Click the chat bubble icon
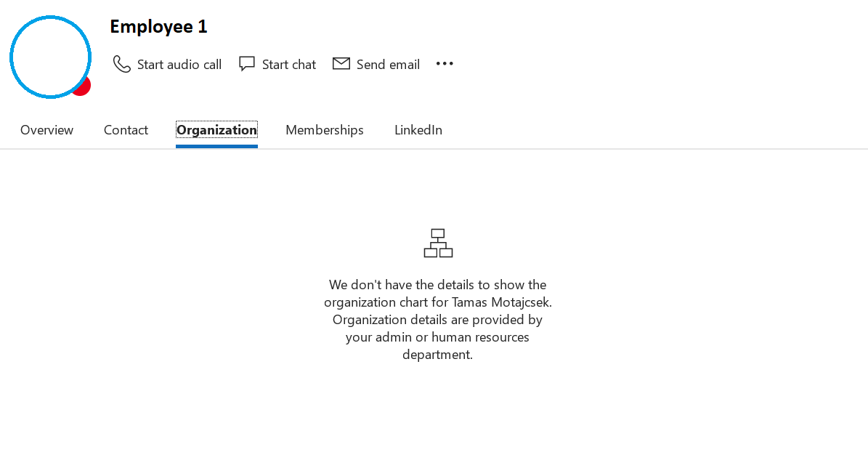Screen dimensions: 868x476 pos(247,64)
